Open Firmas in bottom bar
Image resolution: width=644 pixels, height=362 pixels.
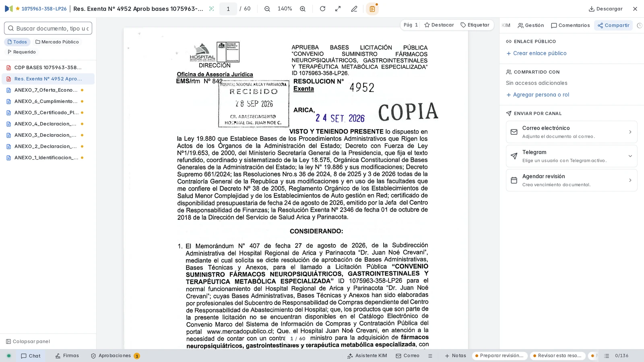pos(67,356)
